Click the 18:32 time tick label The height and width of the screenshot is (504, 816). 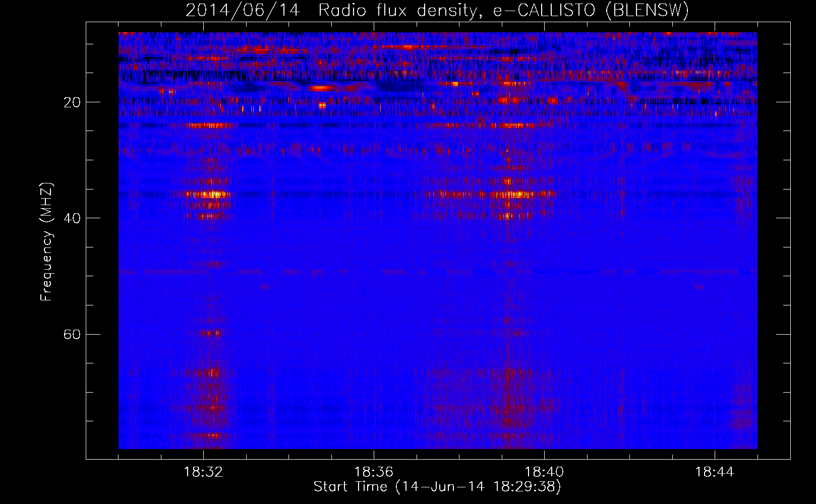[x=203, y=472]
